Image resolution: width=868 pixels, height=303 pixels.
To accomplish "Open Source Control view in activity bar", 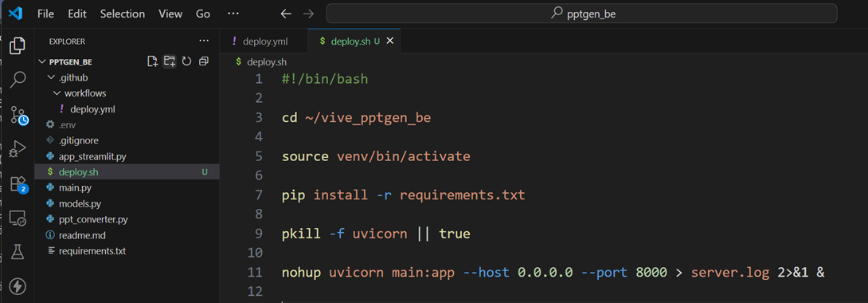I will (x=18, y=115).
